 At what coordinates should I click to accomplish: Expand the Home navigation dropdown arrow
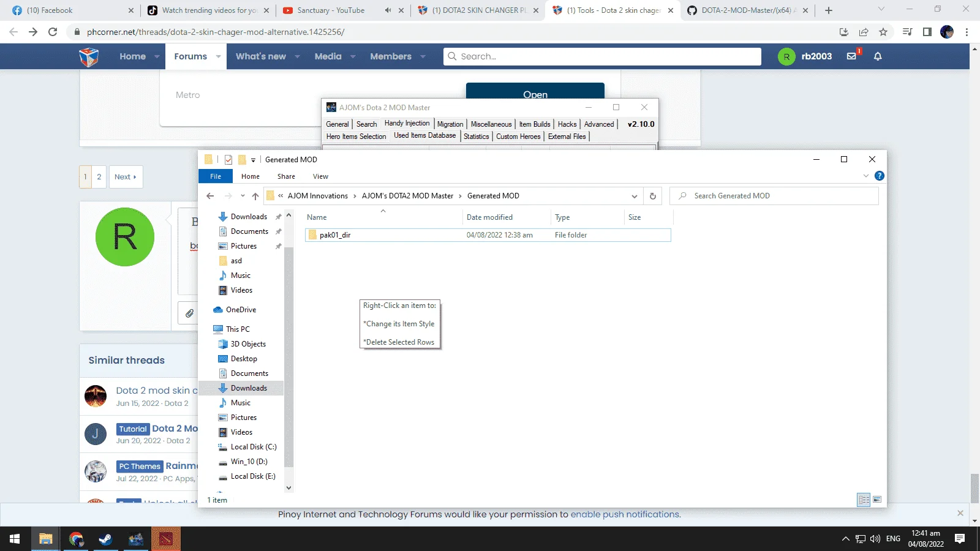pos(157,56)
